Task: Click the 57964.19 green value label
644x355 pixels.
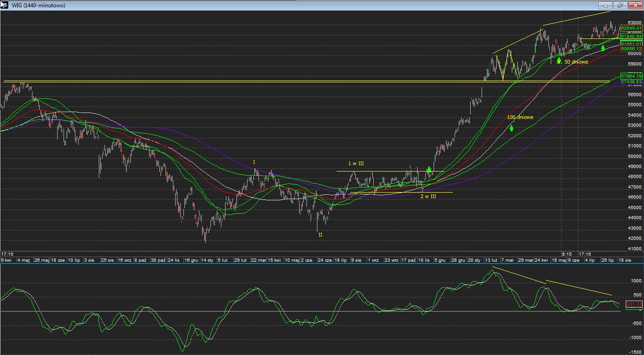Action: click(631, 76)
